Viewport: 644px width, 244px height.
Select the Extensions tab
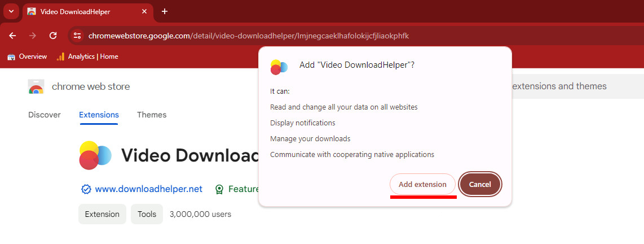[x=99, y=115]
